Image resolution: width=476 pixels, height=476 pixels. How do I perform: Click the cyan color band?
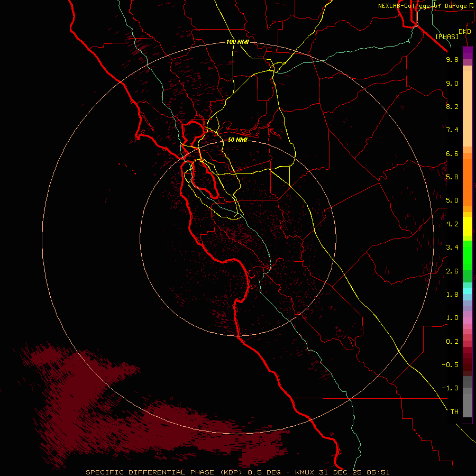click(467, 291)
